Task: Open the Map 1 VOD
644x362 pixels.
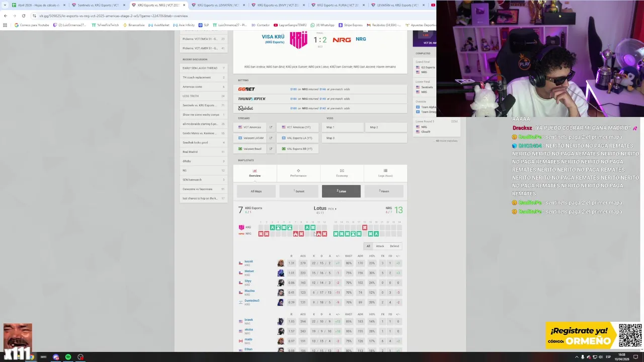Action: (x=342, y=127)
